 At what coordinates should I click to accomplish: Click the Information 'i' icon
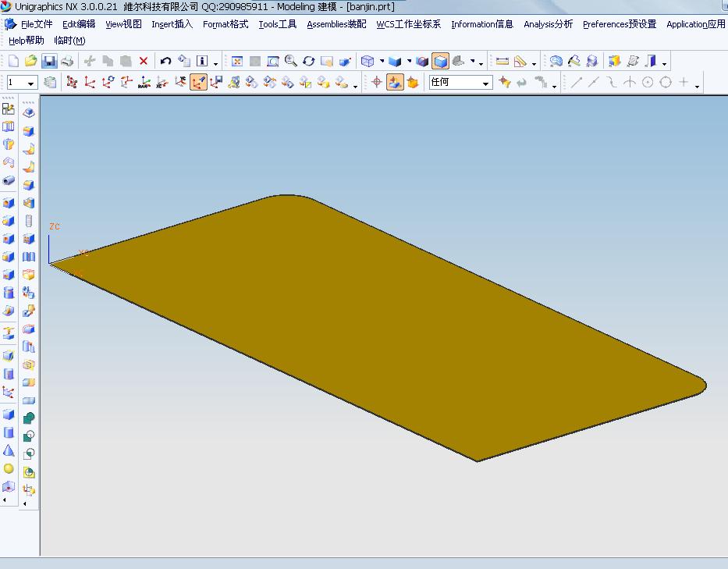(x=202, y=61)
